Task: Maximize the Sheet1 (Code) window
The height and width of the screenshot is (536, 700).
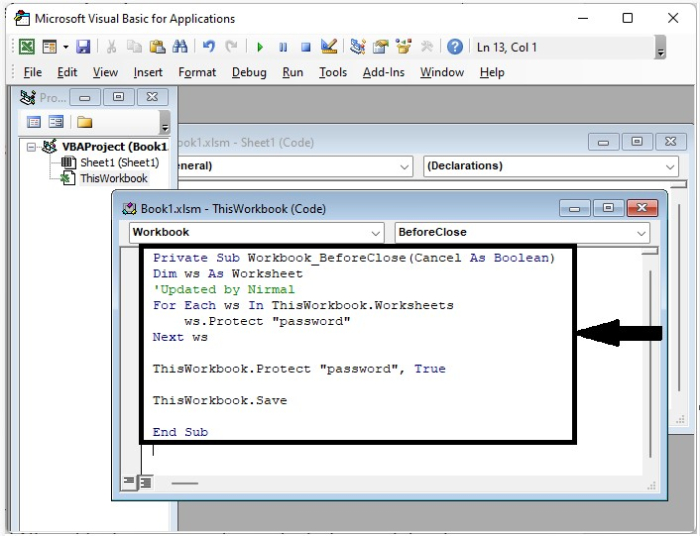Action: coord(637,142)
